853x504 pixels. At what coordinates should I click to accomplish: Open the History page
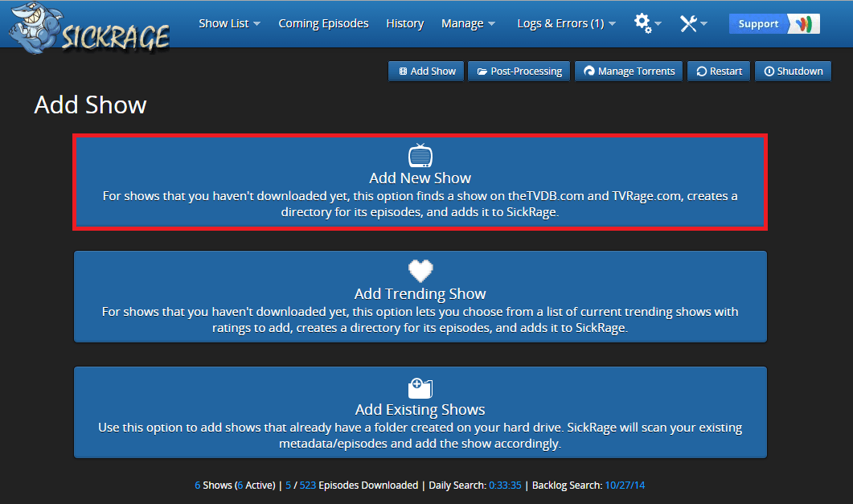[404, 23]
